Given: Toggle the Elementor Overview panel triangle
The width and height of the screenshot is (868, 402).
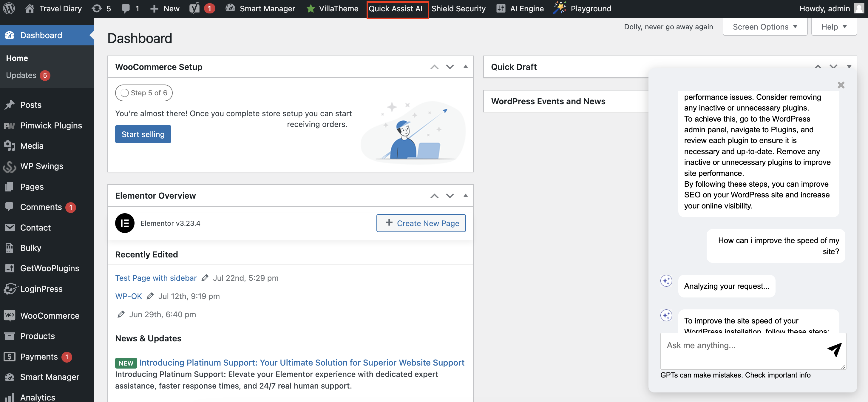Looking at the screenshot, I should pos(465,196).
